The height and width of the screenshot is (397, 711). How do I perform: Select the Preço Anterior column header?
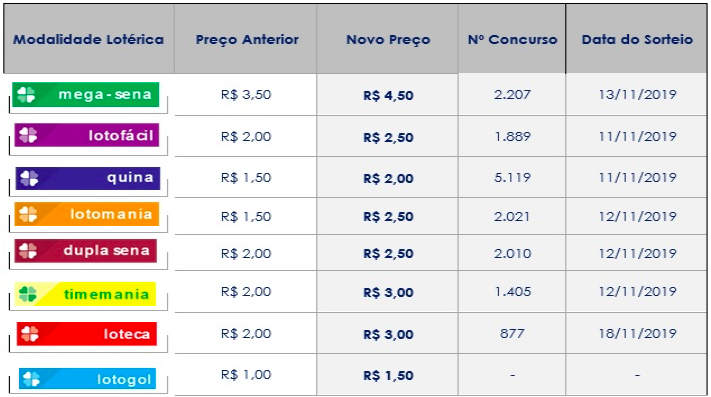click(247, 39)
